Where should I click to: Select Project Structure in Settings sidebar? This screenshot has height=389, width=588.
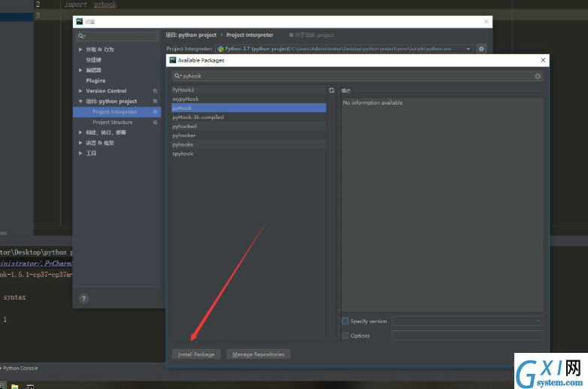point(113,123)
